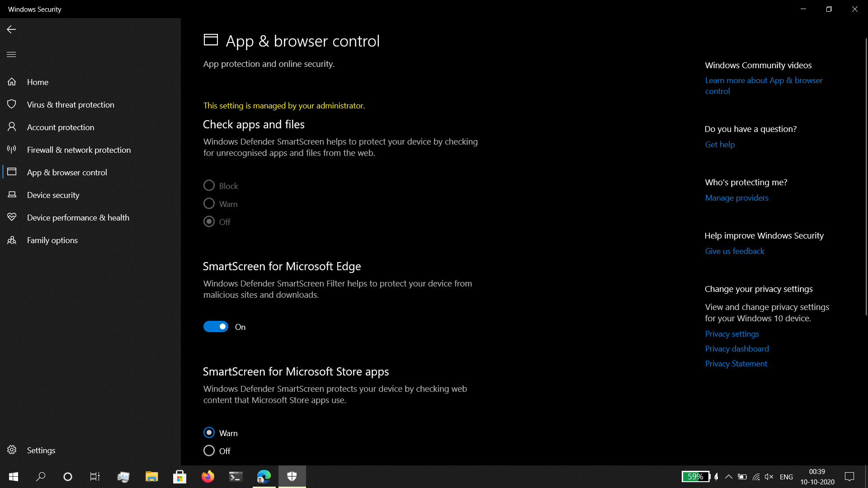Open the Action Center notifications icon
Viewport: 868px width, 488px height.
pyautogui.click(x=849, y=477)
